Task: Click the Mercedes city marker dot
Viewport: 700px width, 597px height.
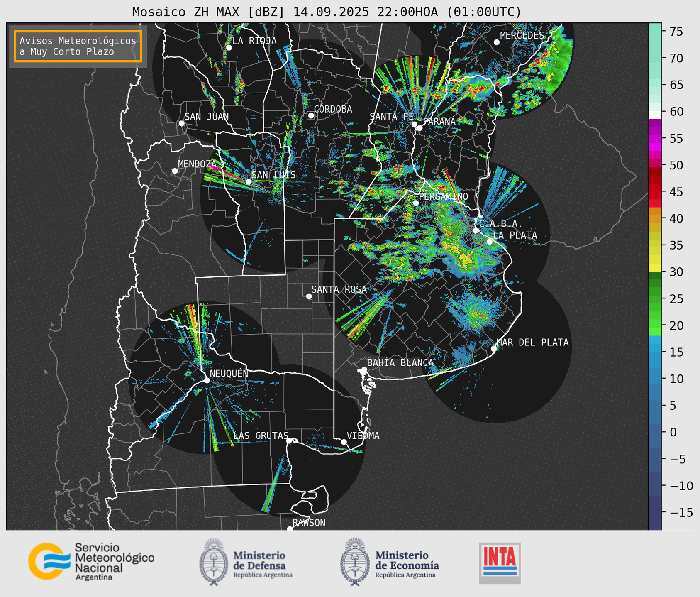Action: click(x=496, y=42)
